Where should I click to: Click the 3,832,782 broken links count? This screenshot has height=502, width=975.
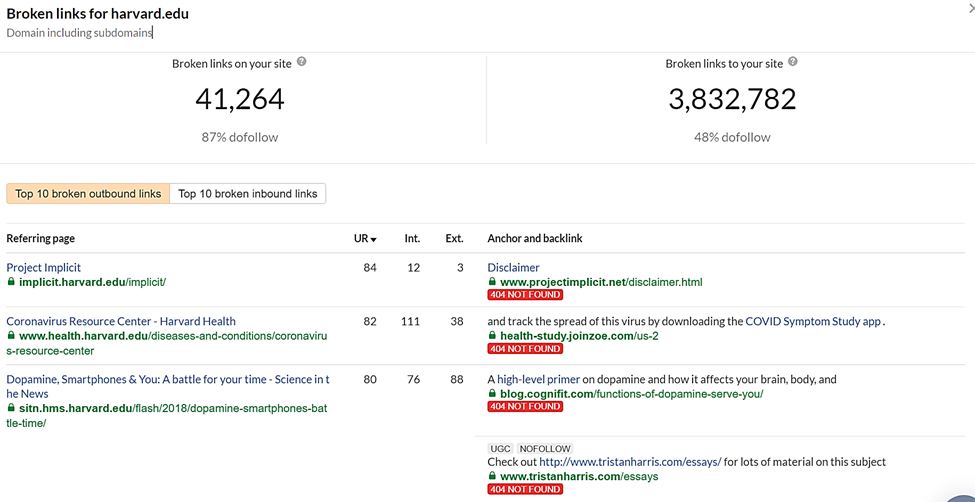(732, 99)
